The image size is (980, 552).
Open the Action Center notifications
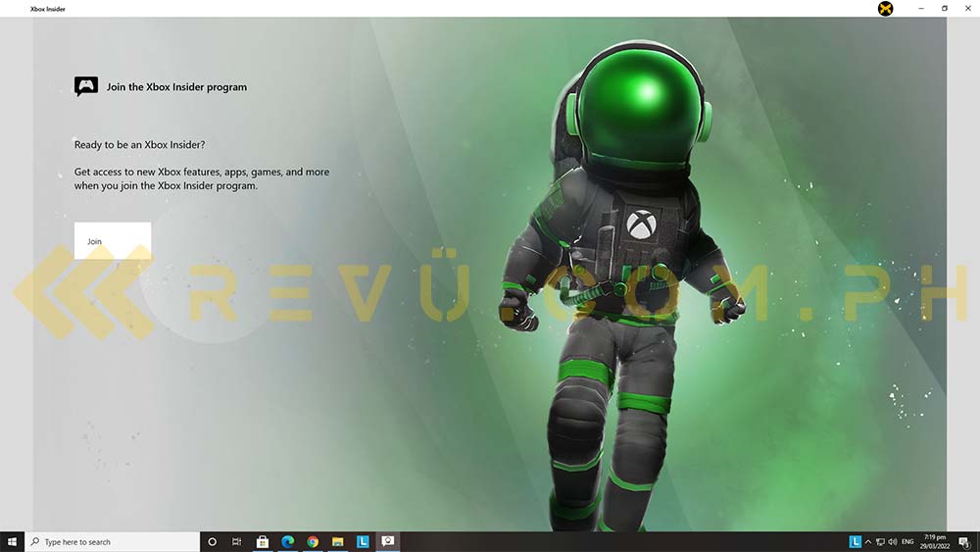(x=964, y=542)
